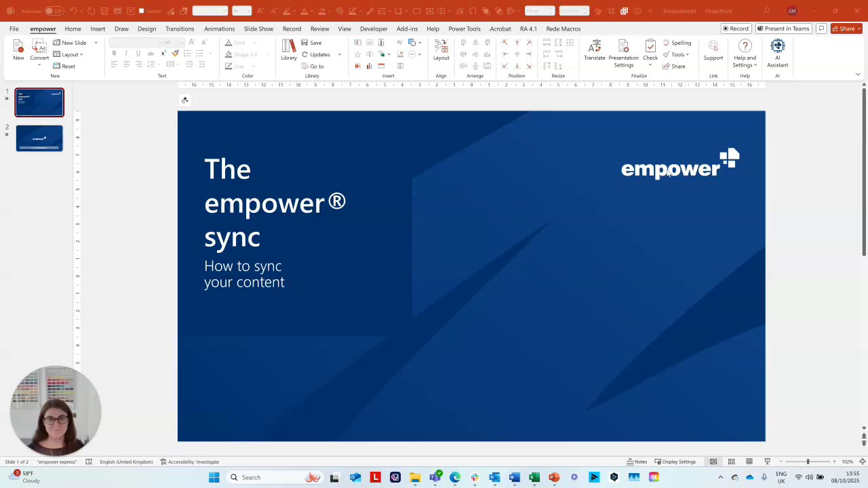
Task: Move object to top-left position arrow
Action: click(x=505, y=43)
